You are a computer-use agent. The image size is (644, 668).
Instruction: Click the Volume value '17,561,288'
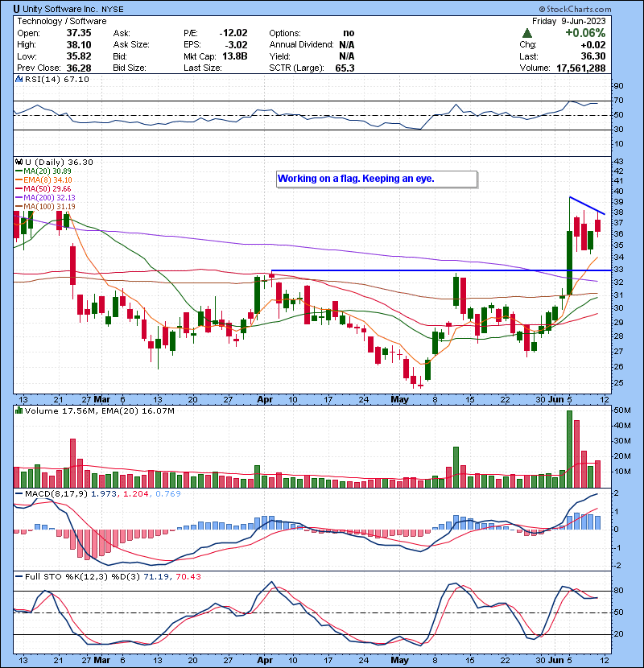click(x=580, y=68)
